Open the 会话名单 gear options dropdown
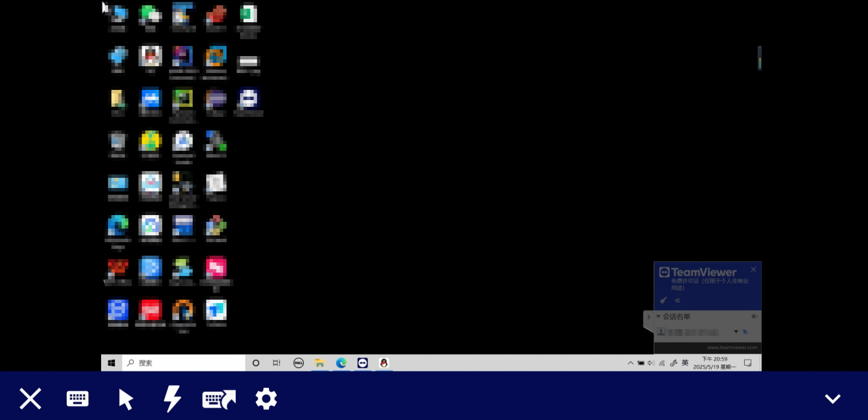 [x=754, y=317]
